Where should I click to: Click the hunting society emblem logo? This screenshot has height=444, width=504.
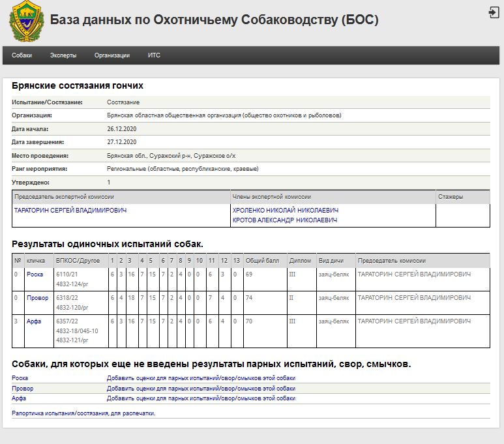[27, 22]
